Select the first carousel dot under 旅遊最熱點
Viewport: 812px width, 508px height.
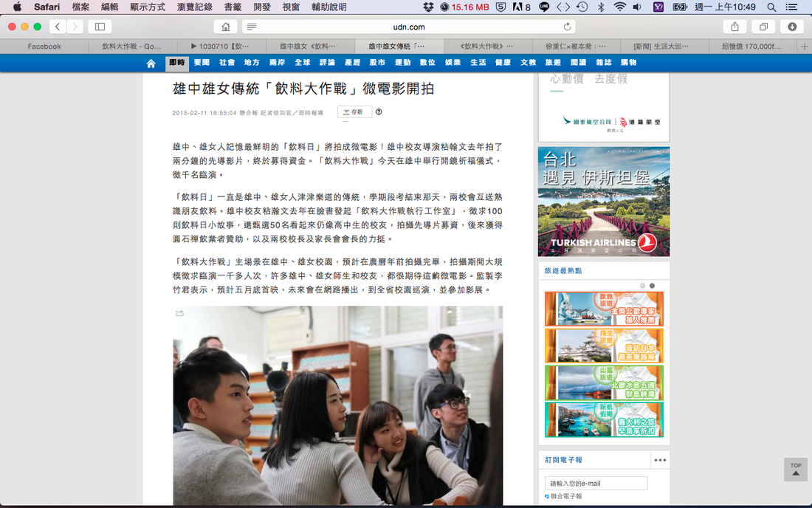(643, 286)
